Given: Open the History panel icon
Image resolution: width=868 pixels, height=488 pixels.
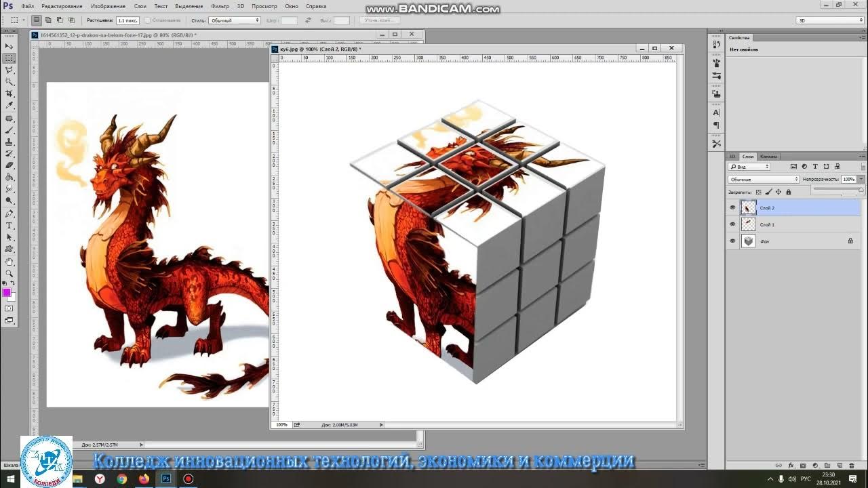Looking at the screenshot, I should [717, 44].
